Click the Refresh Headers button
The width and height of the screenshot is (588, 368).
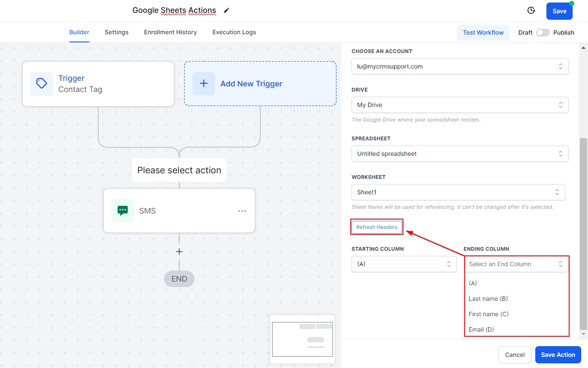376,227
